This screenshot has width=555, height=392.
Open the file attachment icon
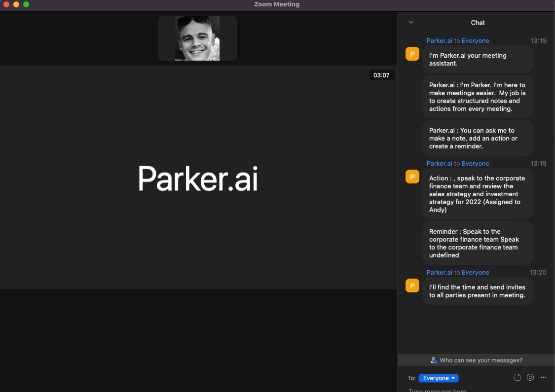(x=517, y=377)
